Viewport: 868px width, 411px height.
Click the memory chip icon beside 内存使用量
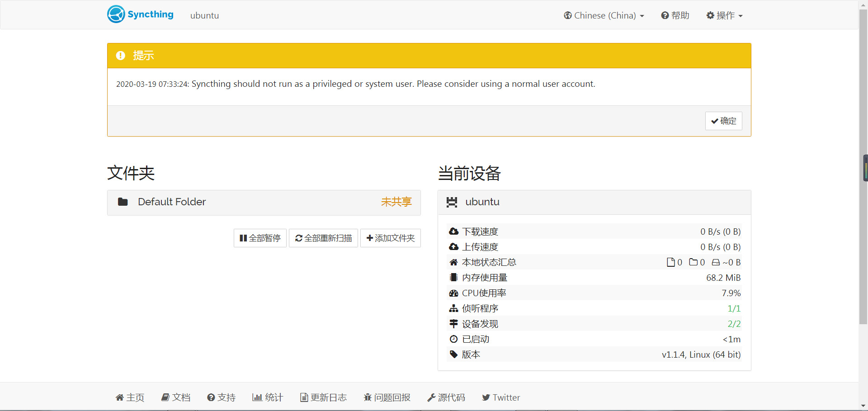pos(453,278)
